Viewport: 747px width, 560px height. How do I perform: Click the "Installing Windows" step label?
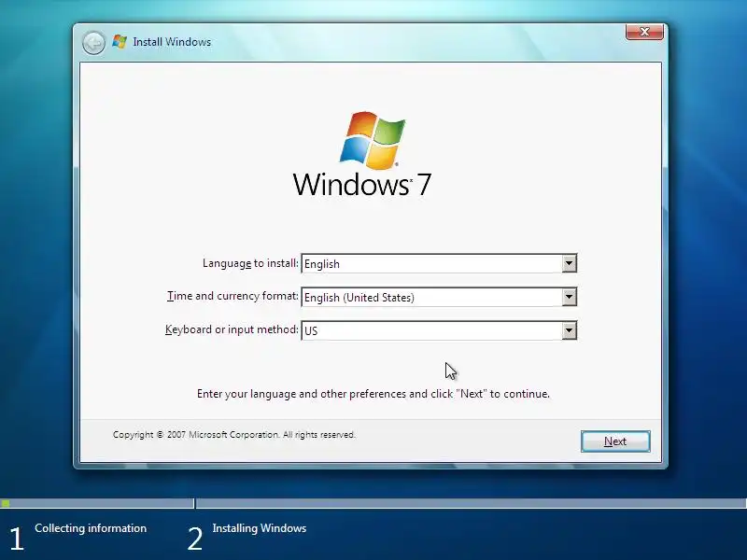pyautogui.click(x=260, y=528)
